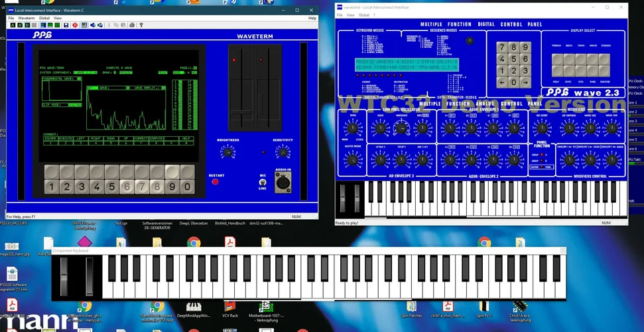Image resolution: width=644 pixels, height=332 pixels.
Task: Adjust the DECAY 3 knob
Action: click(402, 159)
